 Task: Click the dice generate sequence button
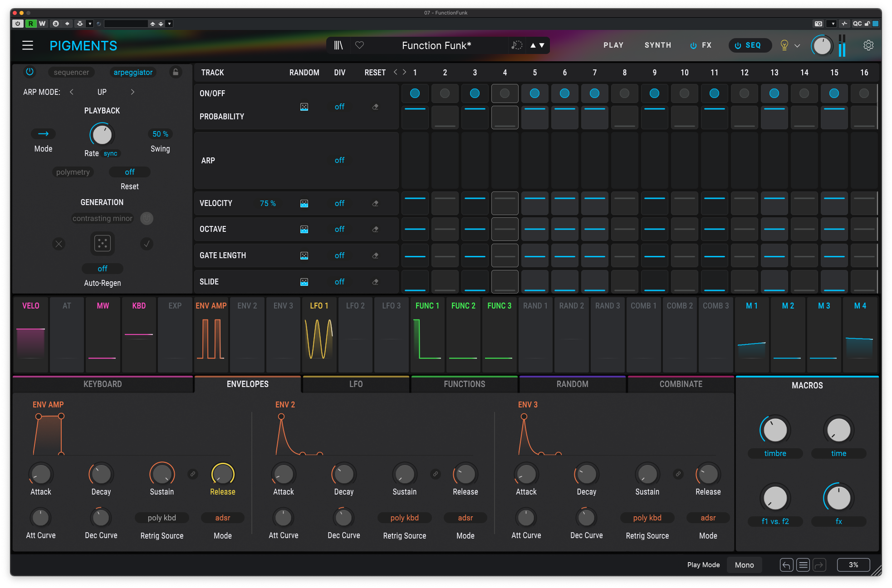click(x=103, y=244)
